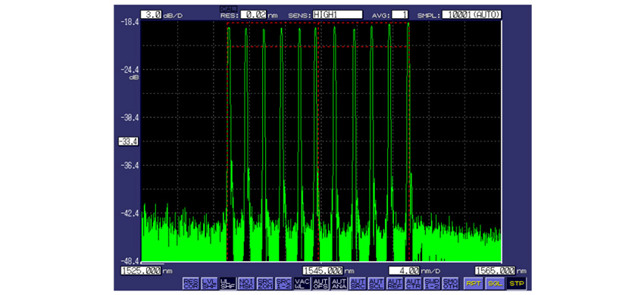Edit the 1565.000 nm stop wavelength
This screenshot has height=295, width=644.
(495, 271)
